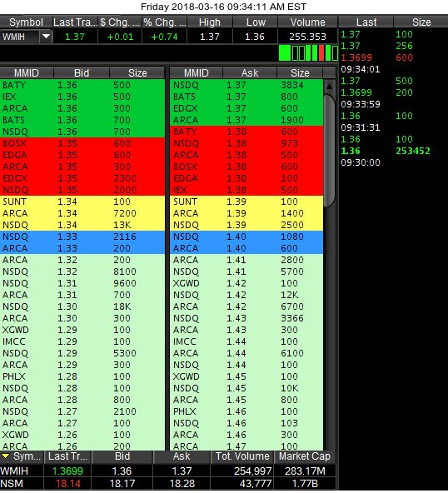Click the PHLX bid at 1.28
The width and height of the screenshot is (448, 493).
coord(82,376)
